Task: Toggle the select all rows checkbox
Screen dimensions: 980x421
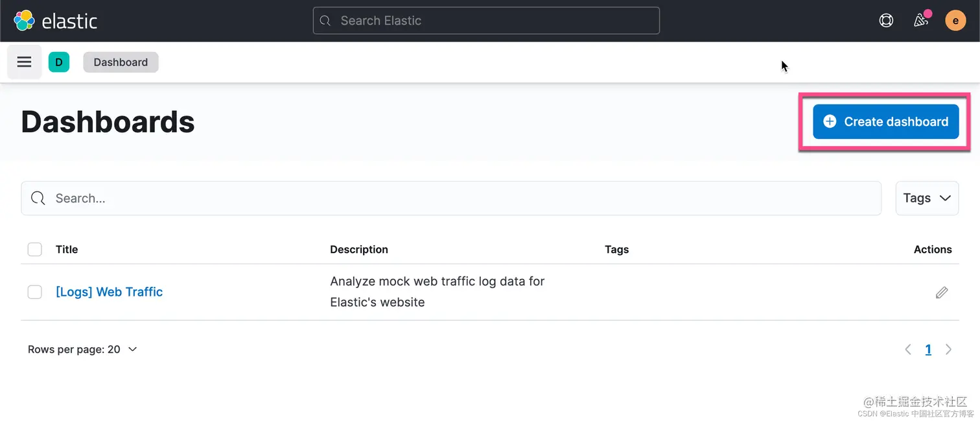Action: tap(35, 250)
